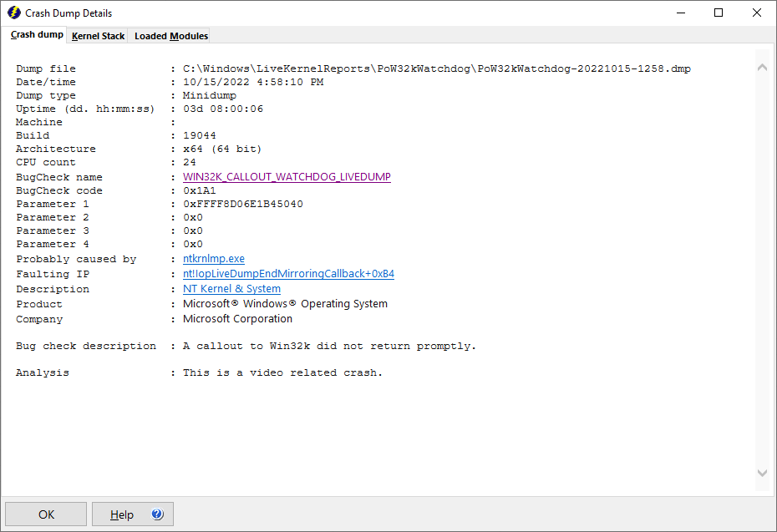Click the ntkrnlmp.exe probable cause link
Viewport: 777px width, 532px height.
click(x=213, y=258)
